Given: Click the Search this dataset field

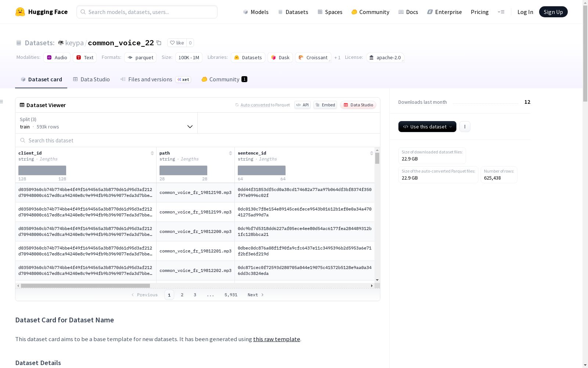Looking at the screenshot, I should tap(198, 140).
